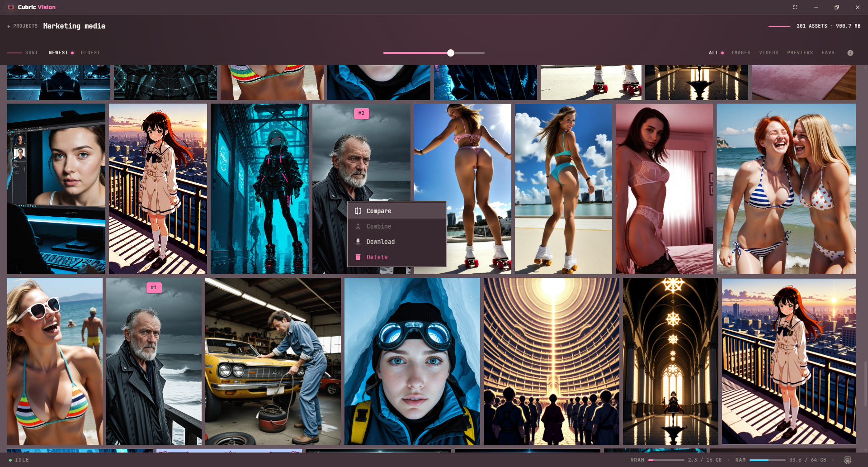Click the #1 selection badge
This screenshot has width=868, height=467.
(154, 288)
